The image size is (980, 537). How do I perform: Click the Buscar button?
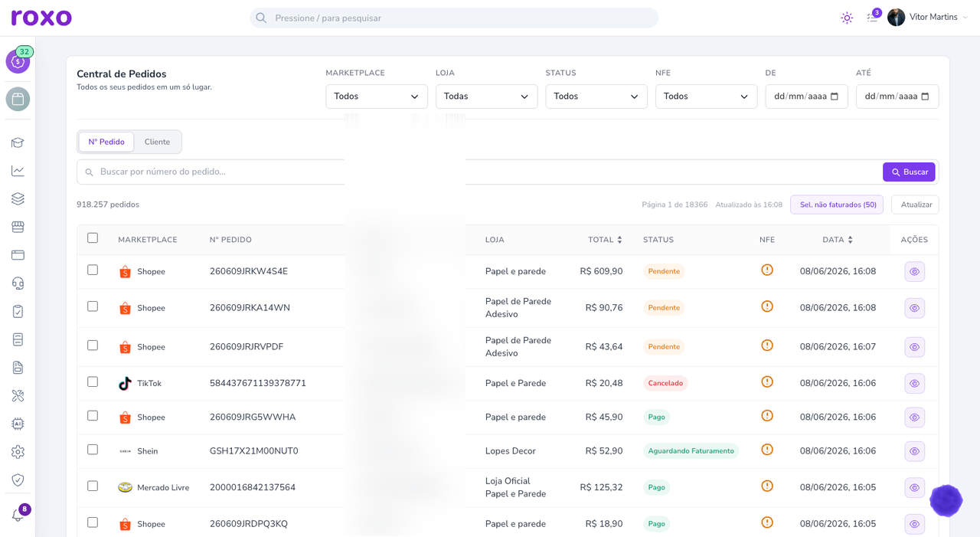[909, 172]
